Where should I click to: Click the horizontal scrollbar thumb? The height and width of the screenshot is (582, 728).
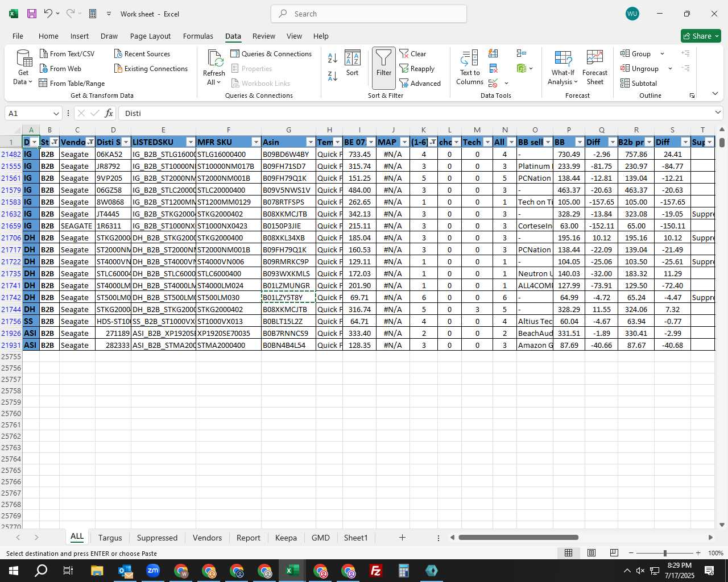click(x=518, y=537)
